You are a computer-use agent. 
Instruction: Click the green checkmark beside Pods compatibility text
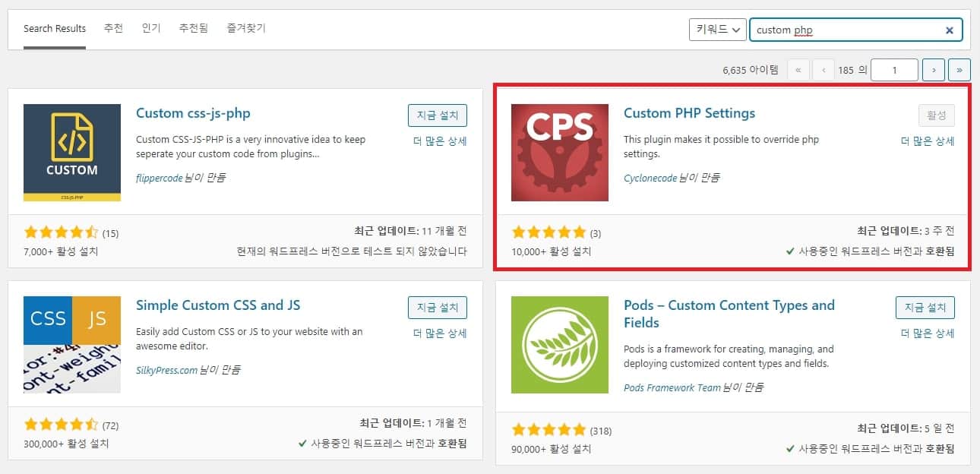(790, 448)
